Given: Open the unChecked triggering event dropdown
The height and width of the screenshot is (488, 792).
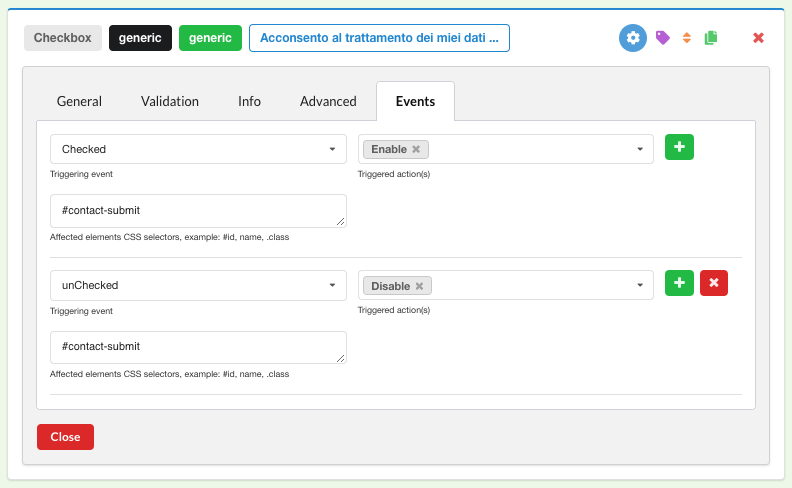Looking at the screenshot, I should 198,285.
